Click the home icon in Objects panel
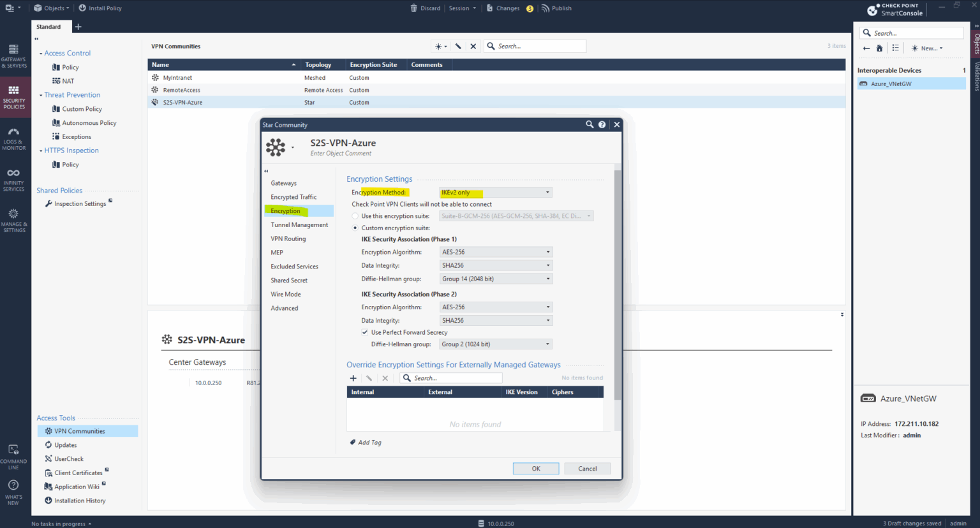This screenshot has height=528, width=980. coord(879,48)
